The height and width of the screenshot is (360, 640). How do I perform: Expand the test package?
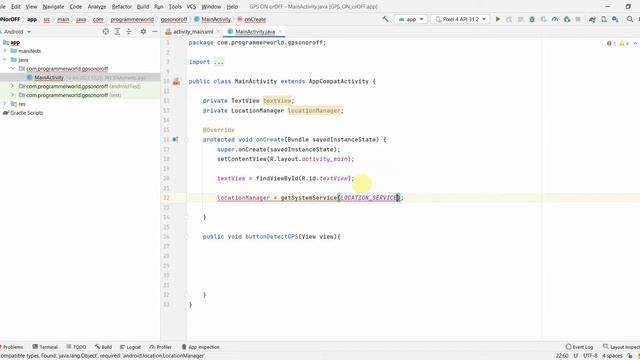[x=13, y=95]
